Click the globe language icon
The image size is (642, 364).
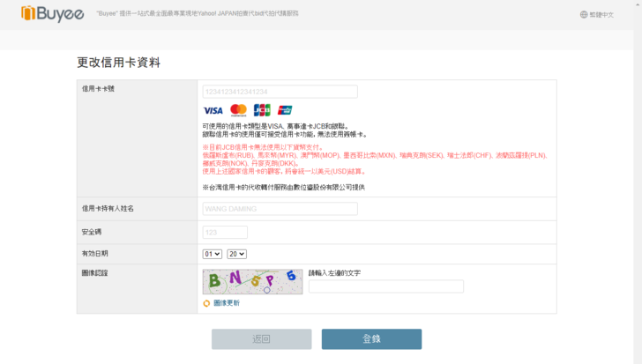[x=584, y=15]
